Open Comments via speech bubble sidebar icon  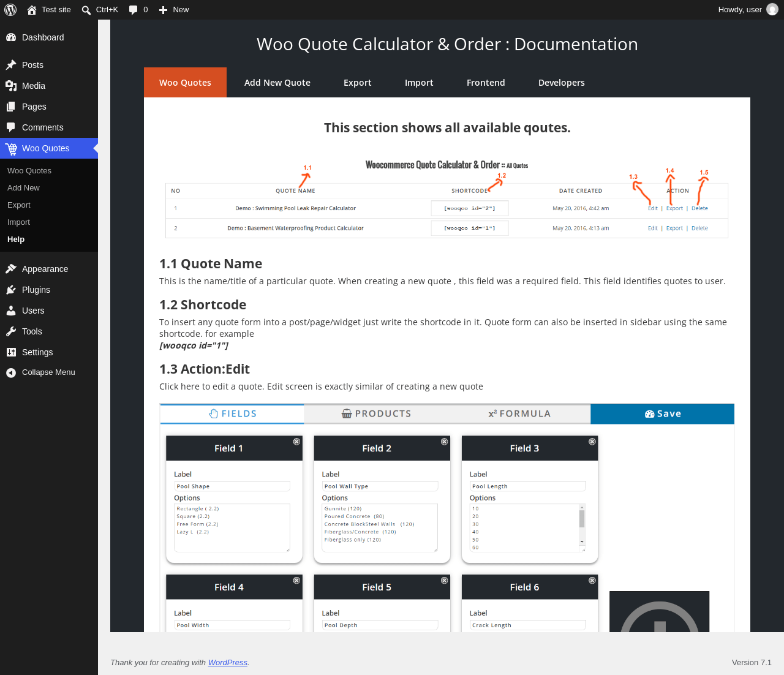click(x=11, y=127)
